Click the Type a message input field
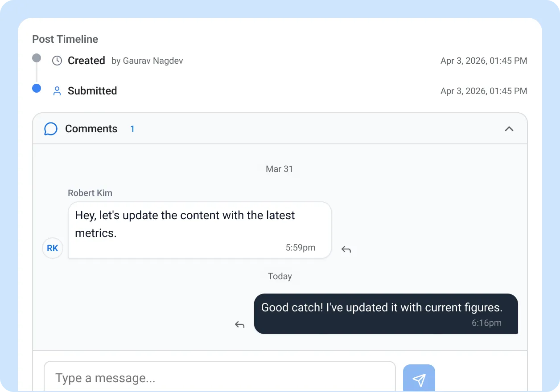 coord(219,378)
